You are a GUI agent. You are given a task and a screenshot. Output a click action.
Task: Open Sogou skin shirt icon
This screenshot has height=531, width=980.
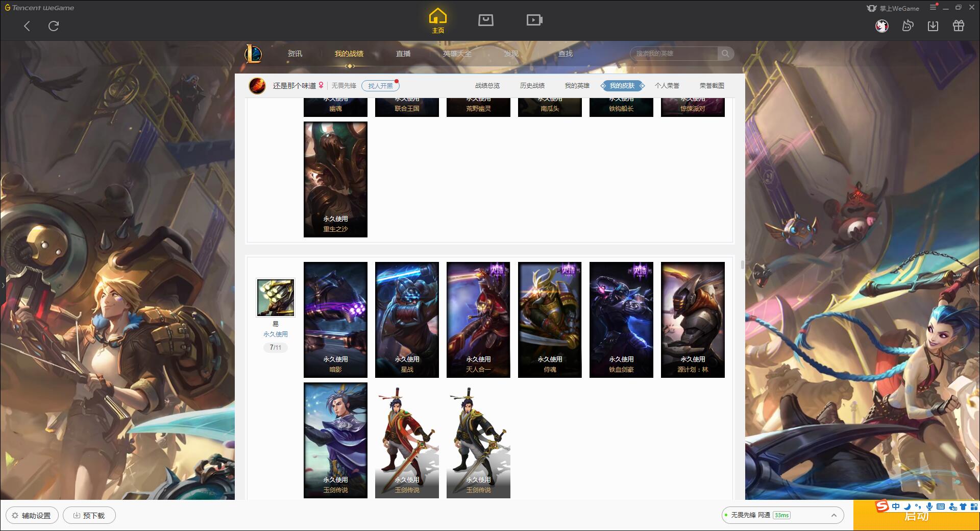point(963,506)
